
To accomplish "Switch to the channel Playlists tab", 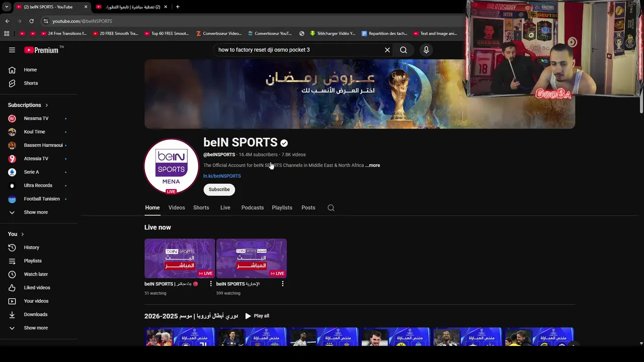I will pos(282,208).
